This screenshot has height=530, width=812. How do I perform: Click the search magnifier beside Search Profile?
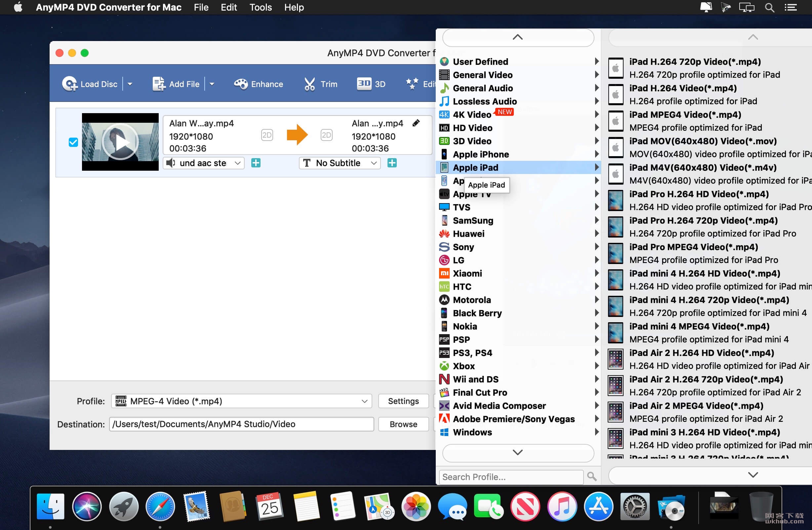click(x=591, y=476)
